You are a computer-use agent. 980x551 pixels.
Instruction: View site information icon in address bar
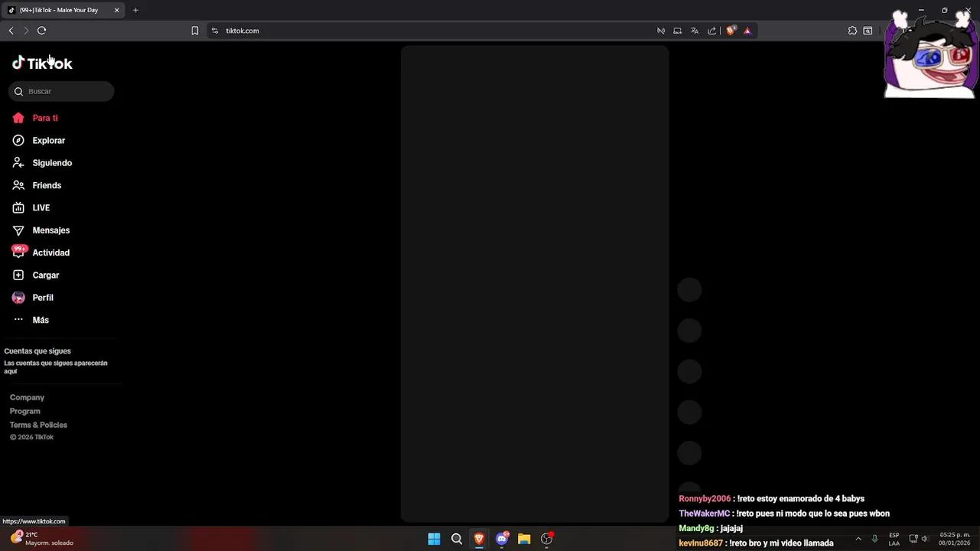(x=215, y=31)
